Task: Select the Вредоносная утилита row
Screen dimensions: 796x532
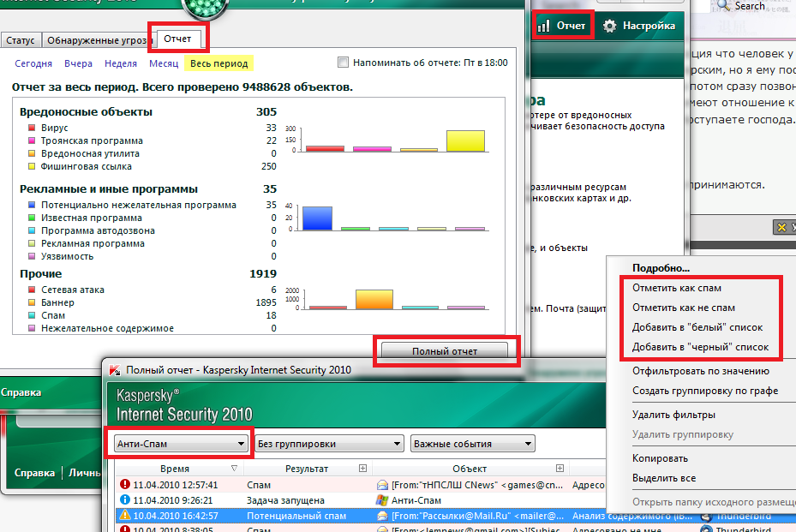Action: coord(152,153)
